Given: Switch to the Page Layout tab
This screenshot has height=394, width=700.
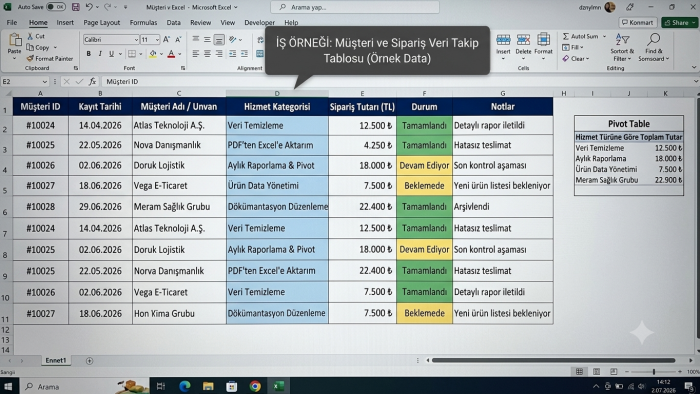Looking at the screenshot, I should [x=102, y=22].
